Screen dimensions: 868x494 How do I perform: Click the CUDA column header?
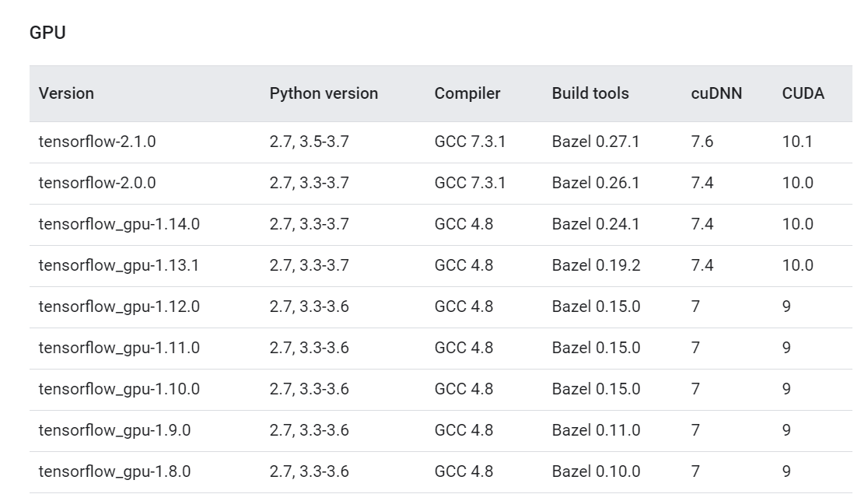pyautogui.click(x=803, y=93)
